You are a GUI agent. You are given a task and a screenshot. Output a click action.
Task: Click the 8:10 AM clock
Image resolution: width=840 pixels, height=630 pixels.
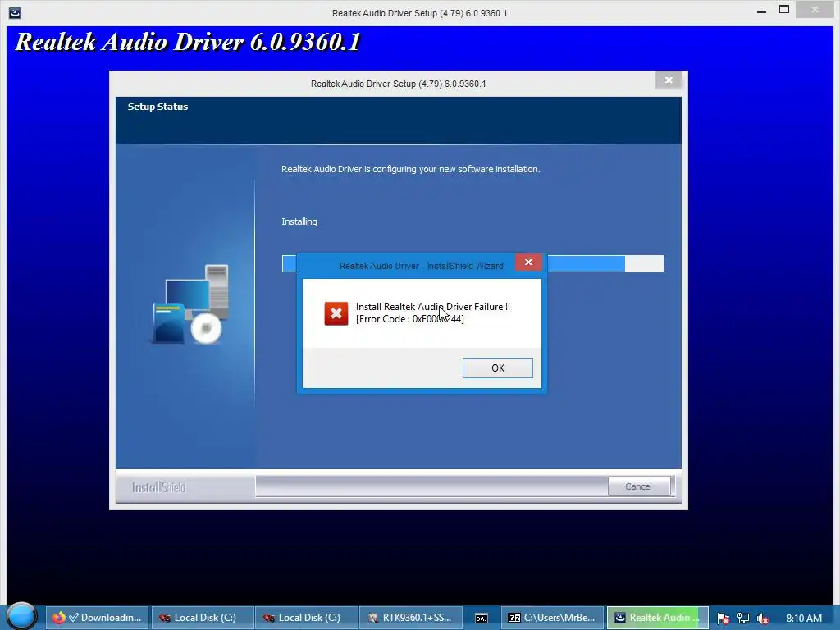[804, 619]
